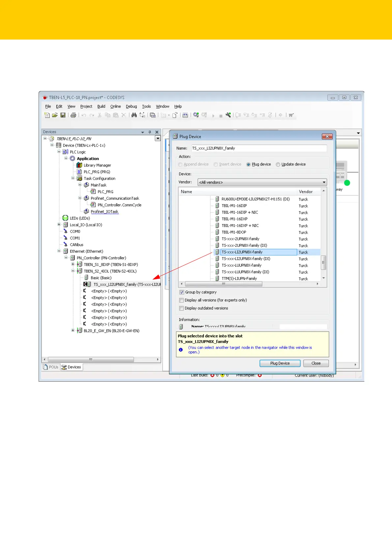
Task: Click the device list vertical scrollbar thumb
Action: pyautogui.click(x=323, y=263)
